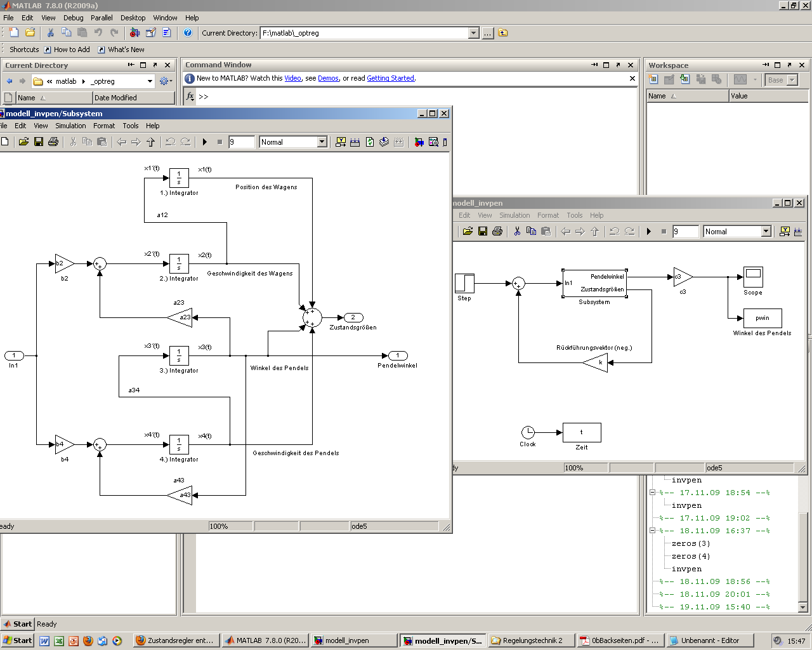This screenshot has height=650, width=812.
Task: Open Simulation menu in Subsystem window
Action: tap(70, 126)
